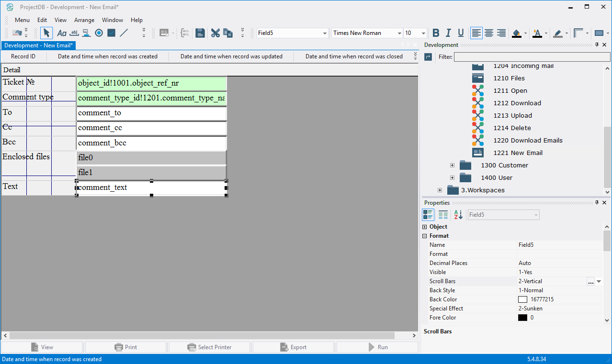Screen dimensions: 612x364
Task: Click the white Back Color swatch
Action: click(522, 299)
